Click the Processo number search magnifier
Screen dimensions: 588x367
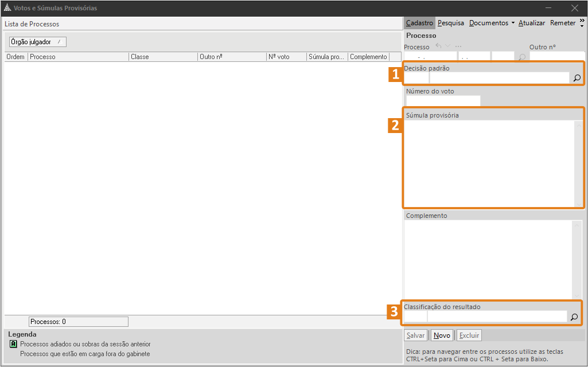pos(521,57)
